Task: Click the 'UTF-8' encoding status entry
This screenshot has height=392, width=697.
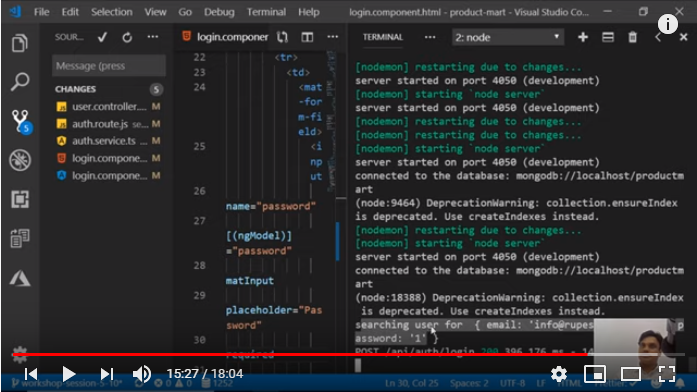Action: point(513,384)
